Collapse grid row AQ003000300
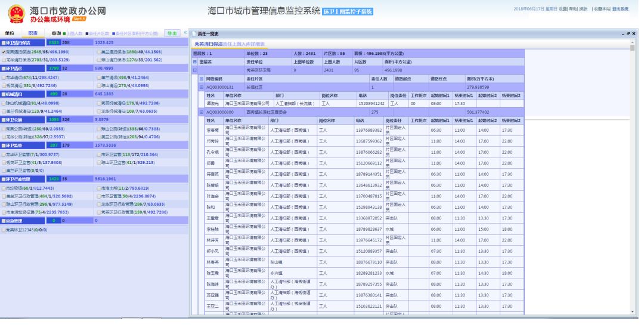Viewport: 644px width, 328px height. pyautogui.click(x=202, y=112)
